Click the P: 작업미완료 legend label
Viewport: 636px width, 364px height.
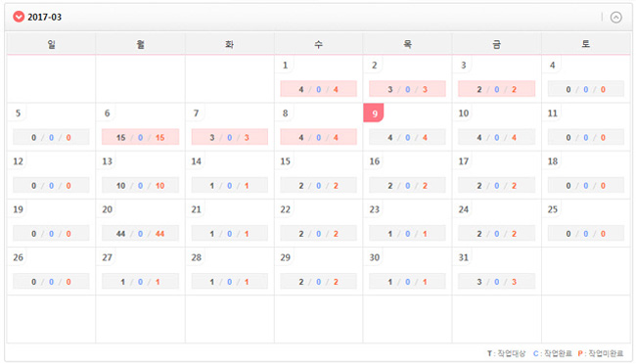(x=601, y=353)
